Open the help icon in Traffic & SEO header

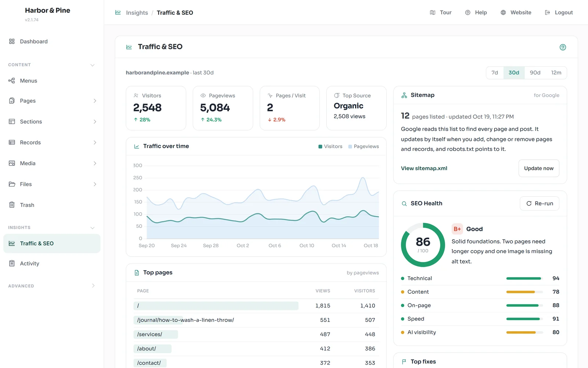[x=563, y=47]
